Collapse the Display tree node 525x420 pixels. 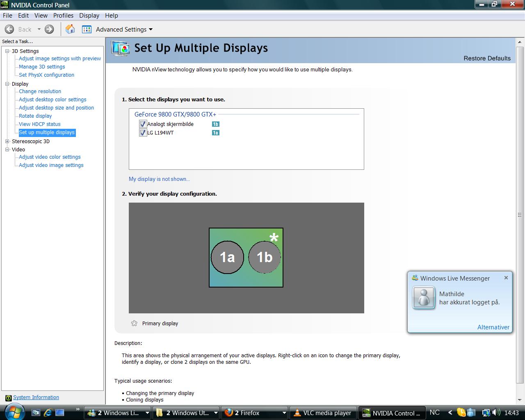(x=7, y=84)
